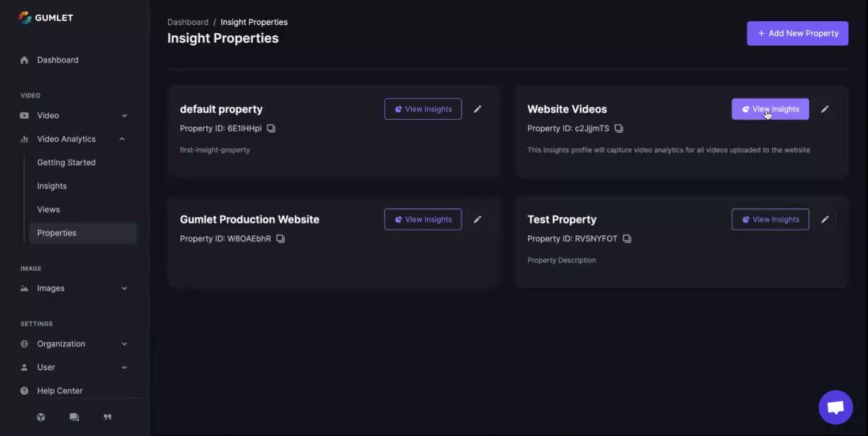Go to Views in sidebar

click(x=48, y=209)
